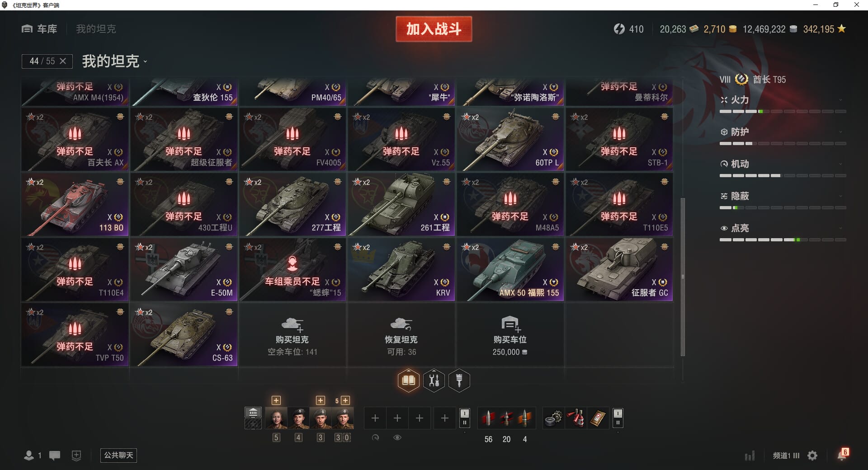Toggle the pause switch next to consumables
Screen dimensions: 868x470
(618, 418)
